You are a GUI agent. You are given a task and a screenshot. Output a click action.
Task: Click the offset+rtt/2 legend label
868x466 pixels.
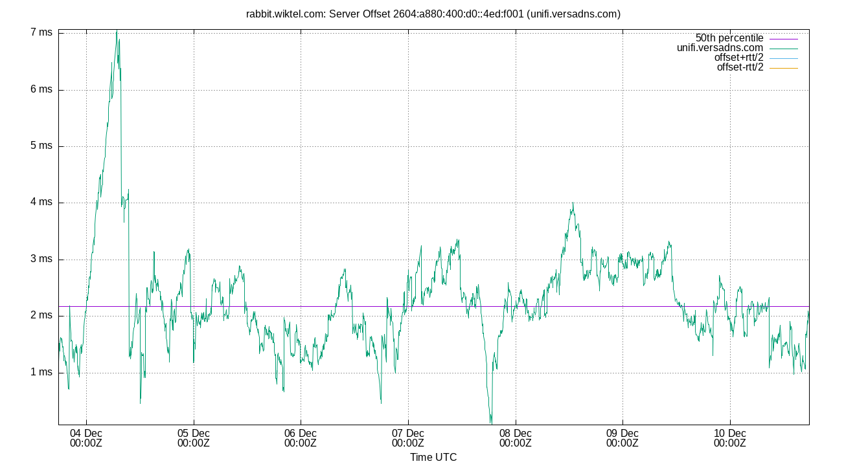tap(738, 57)
